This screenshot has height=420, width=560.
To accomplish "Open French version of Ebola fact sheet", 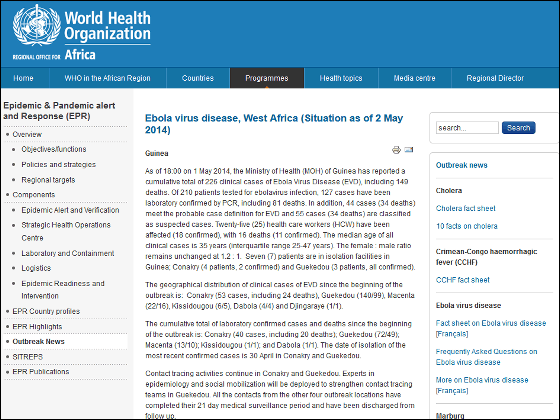I will click(x=452, y=334).
